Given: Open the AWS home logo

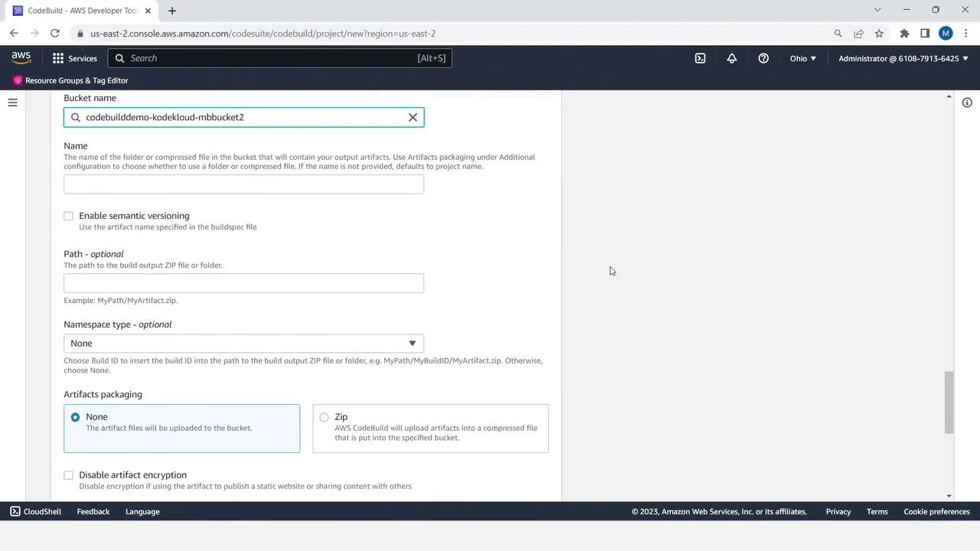Looking at the screenshot, I should tap(21, 58).
